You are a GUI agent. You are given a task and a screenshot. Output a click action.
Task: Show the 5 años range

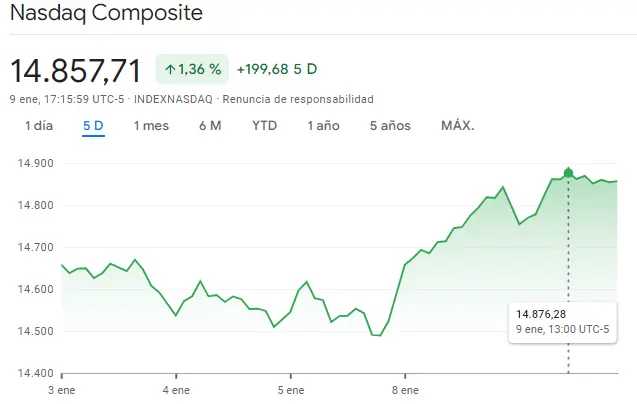(x=390, y=125)
